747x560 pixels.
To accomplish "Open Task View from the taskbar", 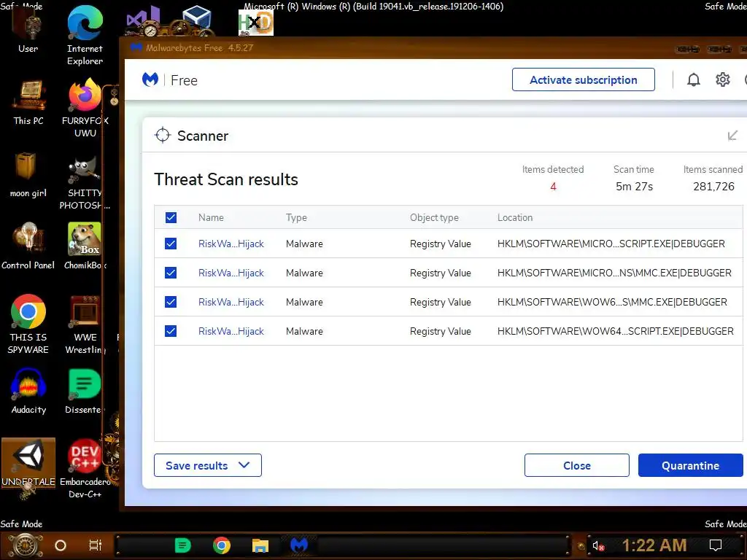I will 96,545.
